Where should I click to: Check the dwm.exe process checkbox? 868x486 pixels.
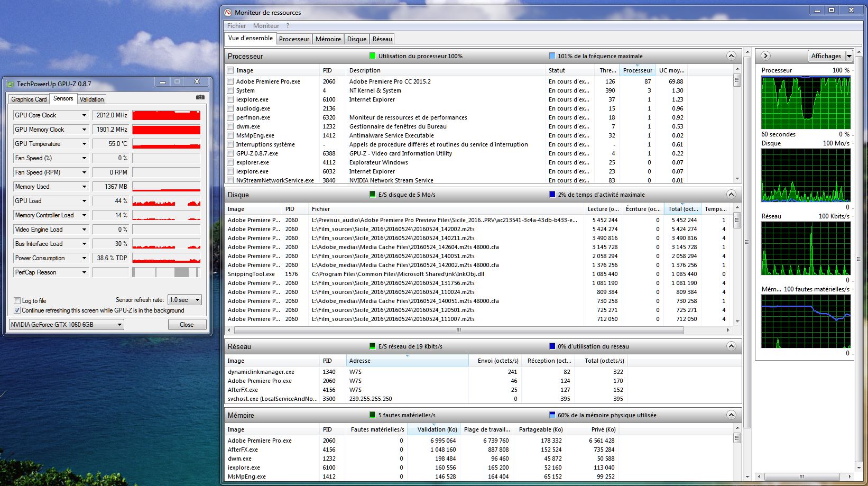coord(230,126)
